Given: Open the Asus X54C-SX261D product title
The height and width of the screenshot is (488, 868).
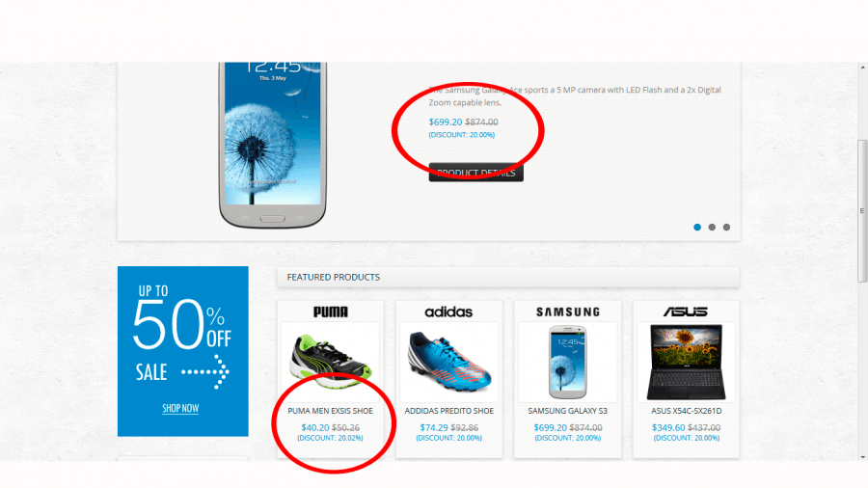Looking at the screenshot, I should pyautogui.click(x=687, y=411).
